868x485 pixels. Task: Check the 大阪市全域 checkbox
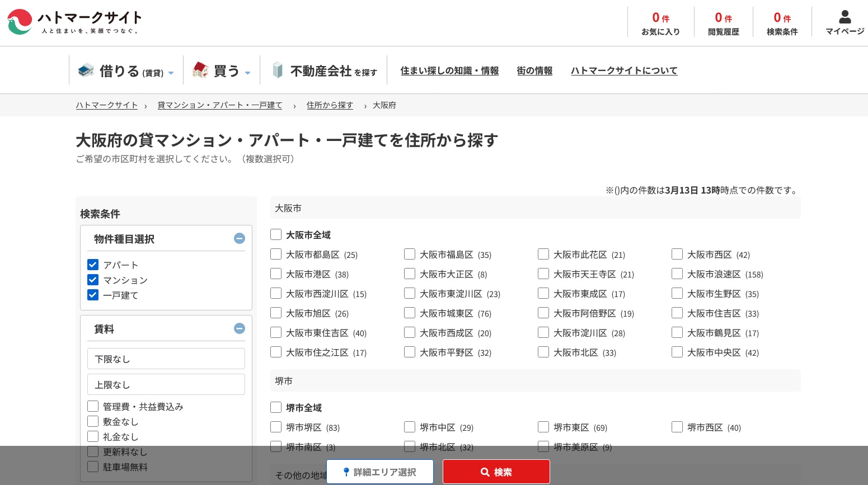pyautogui.click(x=275, y=234)
